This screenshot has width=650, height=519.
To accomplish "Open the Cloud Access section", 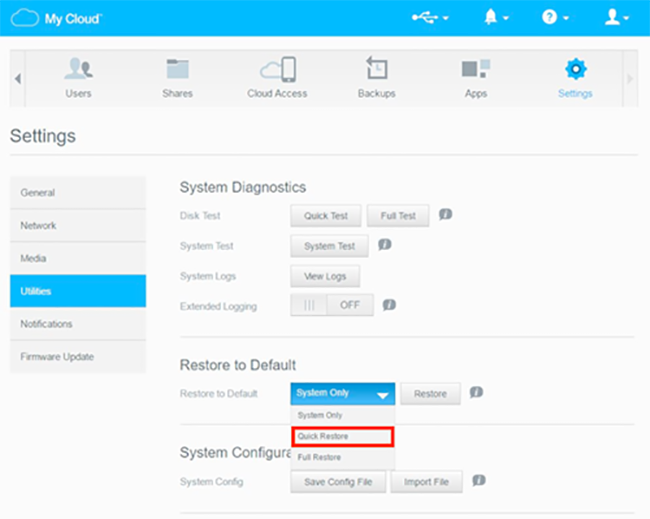I will [x=277, y=78].
